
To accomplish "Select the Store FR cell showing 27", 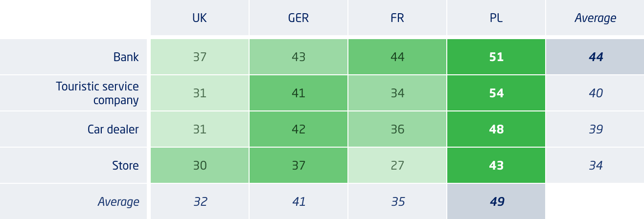I will coord(397,165).
